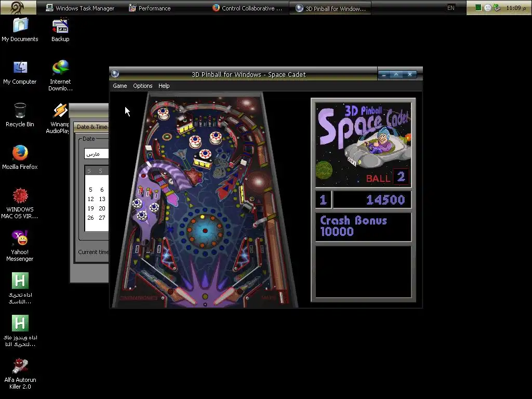Open the month dropdown showing مارس
Screen dimensions: 532x399
(x=96, y=154)
